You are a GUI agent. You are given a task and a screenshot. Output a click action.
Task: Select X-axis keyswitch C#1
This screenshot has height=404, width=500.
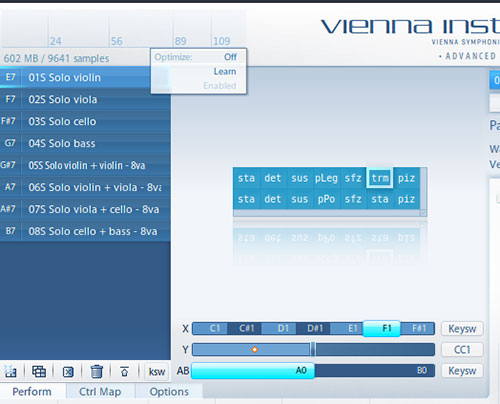pos(244,328)
